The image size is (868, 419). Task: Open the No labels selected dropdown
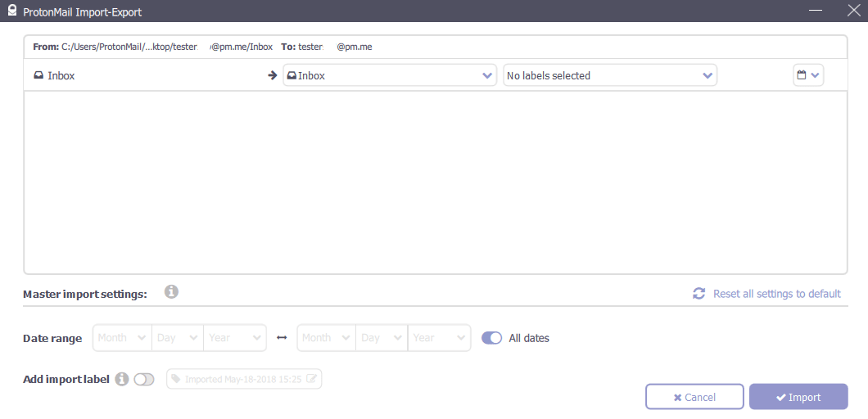click(x=610, y=75)
